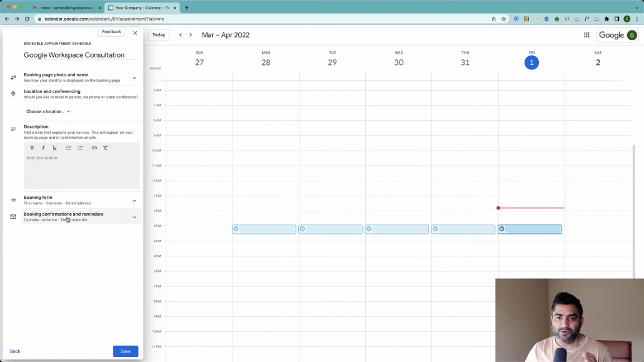Edit the Google Workspace Consultation title
The image size is (644, 362).
tap(81, 55)
